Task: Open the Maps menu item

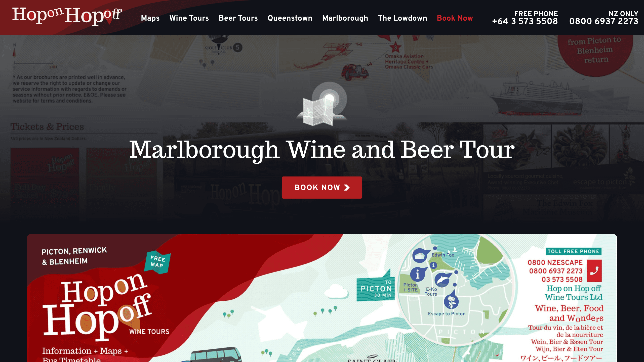Action: [150, 18]
